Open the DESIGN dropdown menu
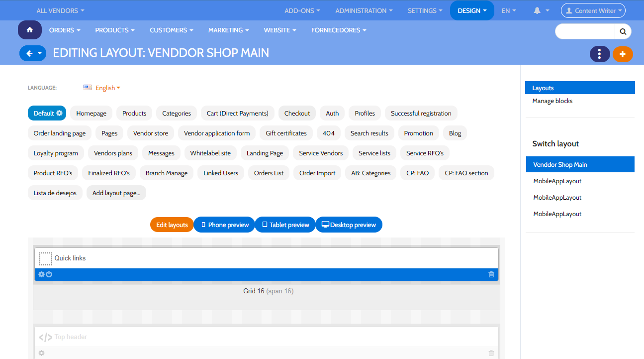 (x=471, y=10)
